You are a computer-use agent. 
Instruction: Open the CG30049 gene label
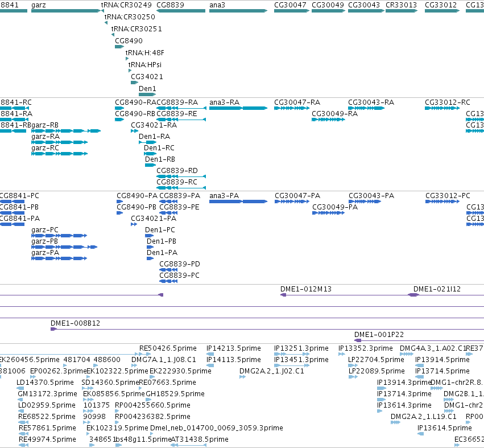328,5
